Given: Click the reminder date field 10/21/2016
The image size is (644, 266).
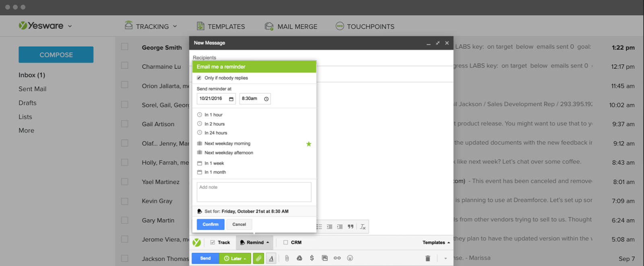Looking at the screenshot, I should (x=216, y=99).
